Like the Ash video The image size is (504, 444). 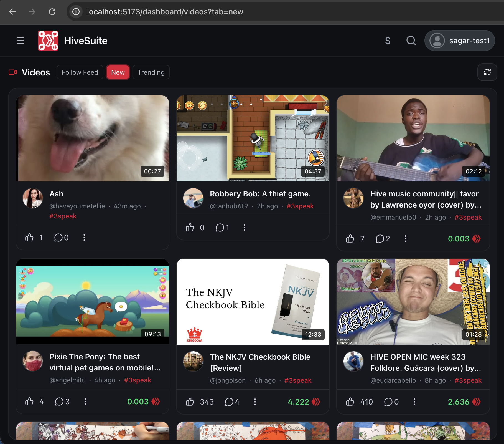pos(29,238)
